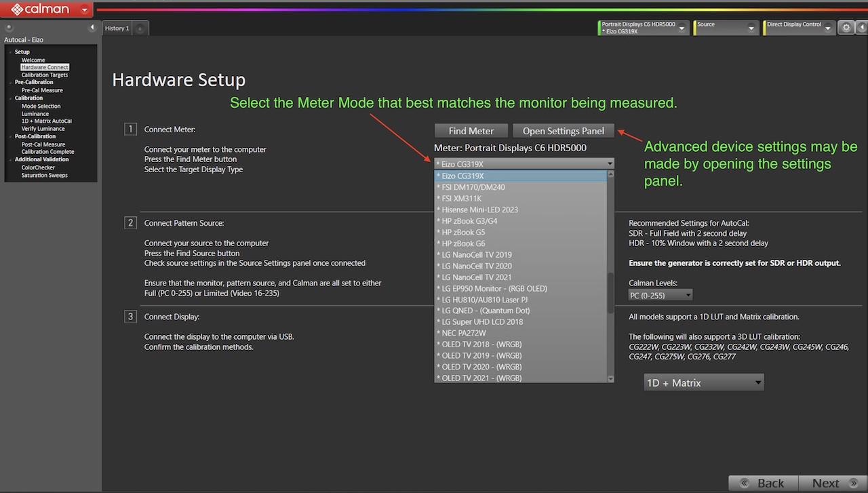
Task: Open the 1D + Matrix AutoCal step
Action: tap(46, 121)
